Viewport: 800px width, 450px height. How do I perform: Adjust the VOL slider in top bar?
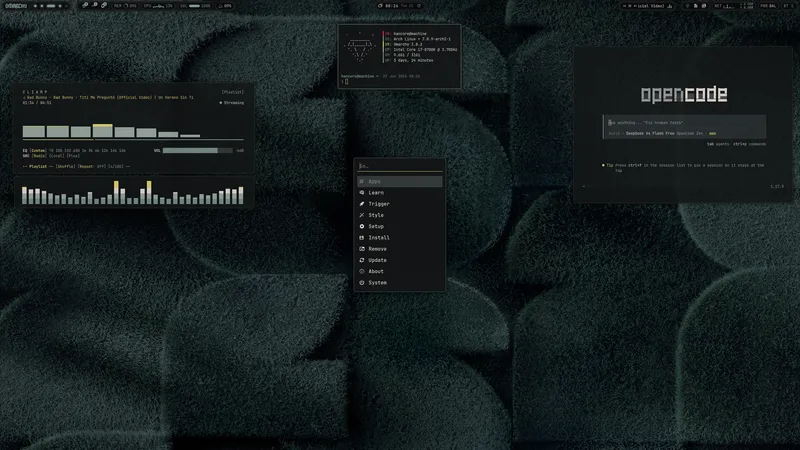click(x=195, y=6)
